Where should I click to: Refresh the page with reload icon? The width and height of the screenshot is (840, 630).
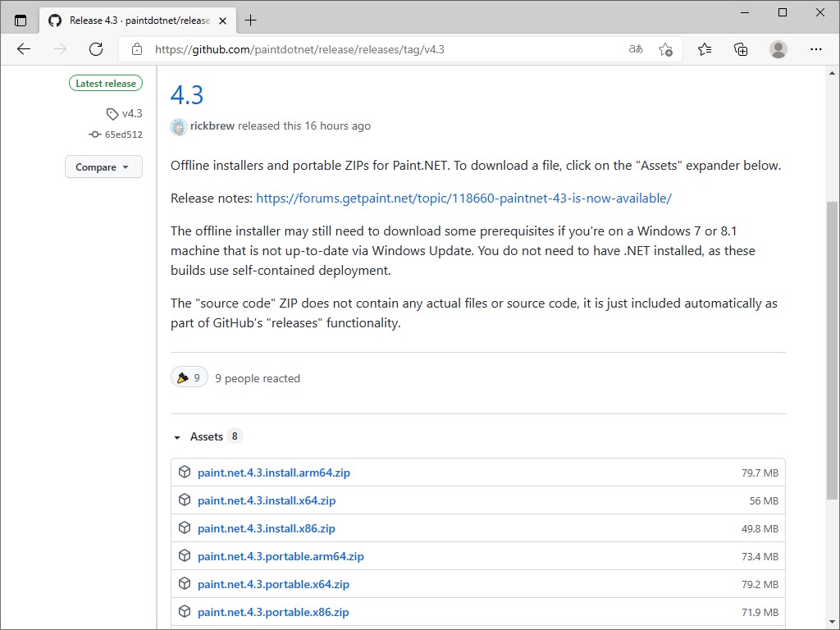[x=96, y=49]
